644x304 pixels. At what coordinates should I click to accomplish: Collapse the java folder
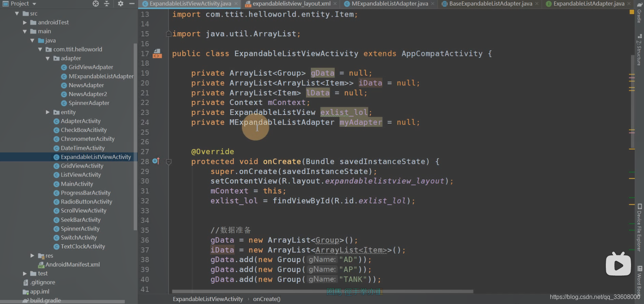pyautogui.click(x=32, y=40)
